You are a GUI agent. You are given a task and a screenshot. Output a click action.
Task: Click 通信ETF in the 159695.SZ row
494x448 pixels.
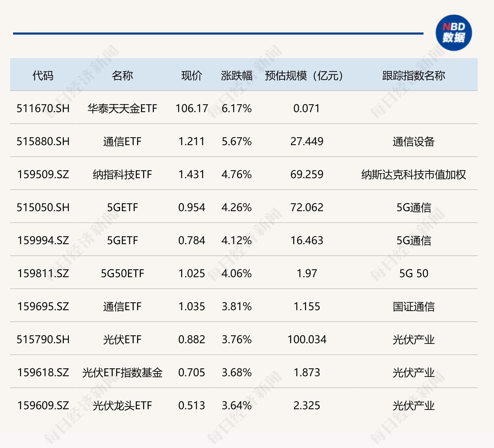coord(122,307)
